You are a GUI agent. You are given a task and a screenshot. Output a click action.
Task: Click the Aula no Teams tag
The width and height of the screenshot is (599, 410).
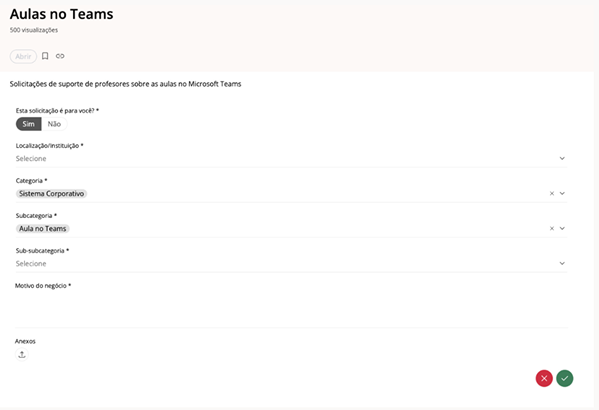point(43,228)
